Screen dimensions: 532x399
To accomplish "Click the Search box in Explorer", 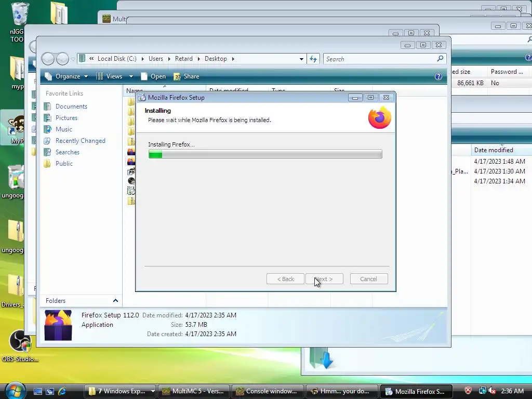I will coord(384,59).
